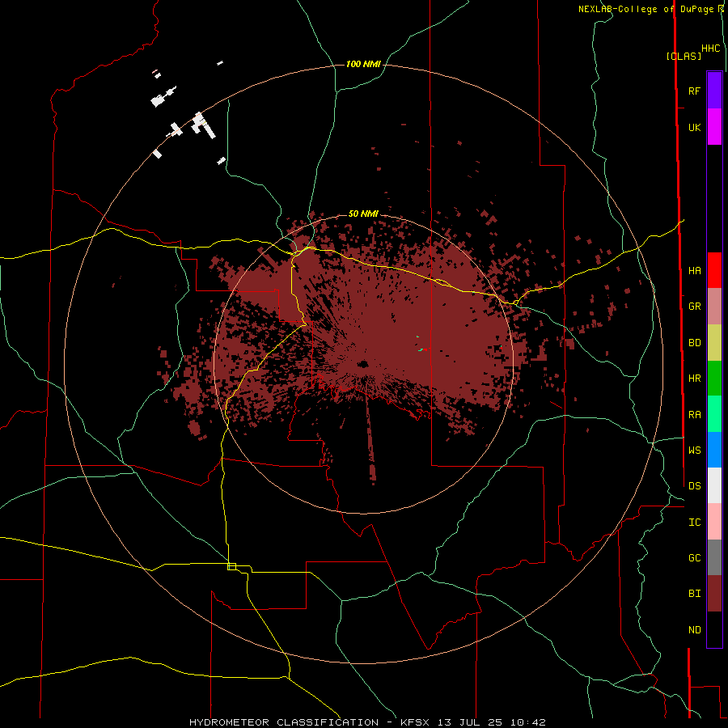The width and height of the screenshot is (728, 728).
Task: Click the 50 NMI range ring label
Action: tap(363, 214)
